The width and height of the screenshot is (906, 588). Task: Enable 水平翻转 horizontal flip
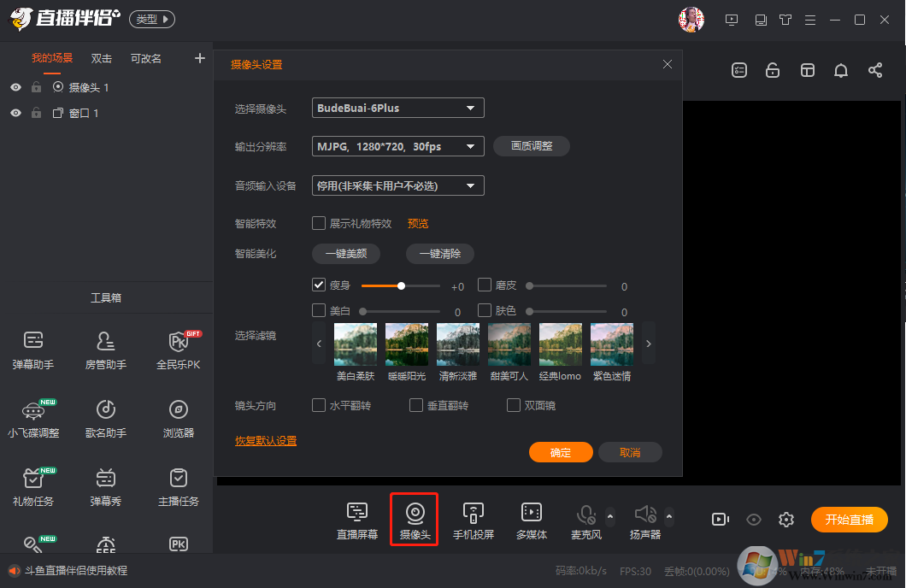(320, 405)
